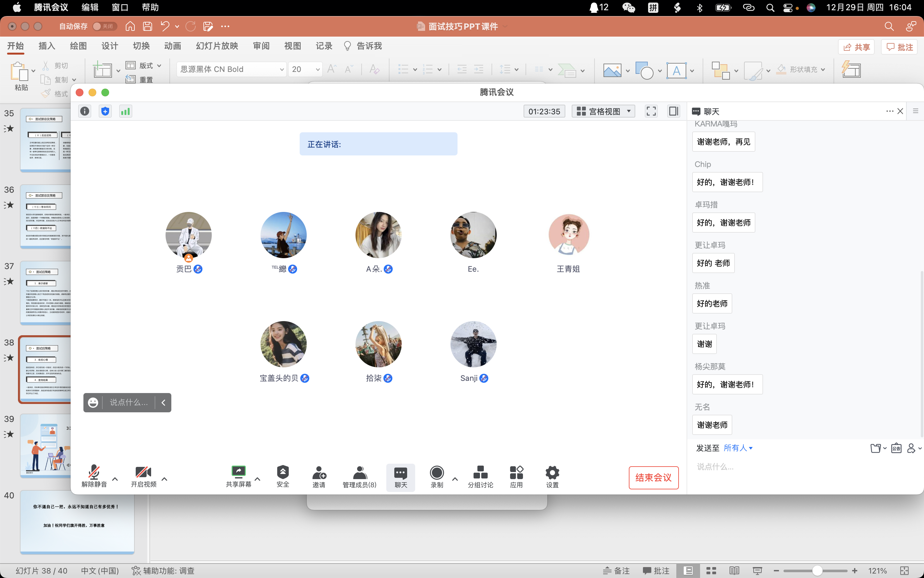This screenshot has width=924, height=578.
Task: Open the 版式 layout dropdown
Action: tap(143, 66)
